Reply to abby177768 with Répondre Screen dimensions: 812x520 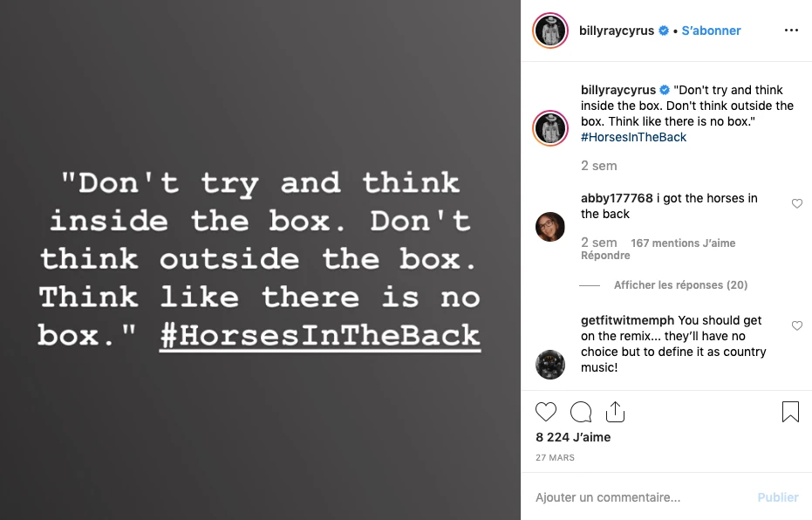[x=605, y=256]
